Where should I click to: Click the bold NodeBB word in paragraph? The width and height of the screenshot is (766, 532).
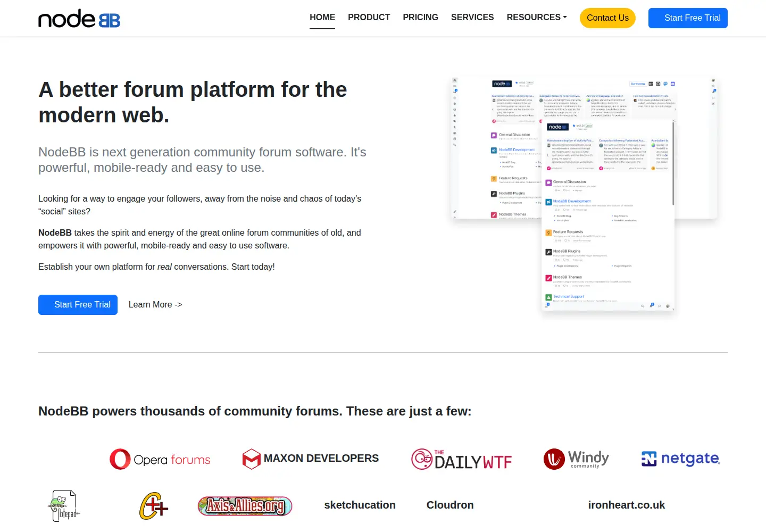point(55,233)
